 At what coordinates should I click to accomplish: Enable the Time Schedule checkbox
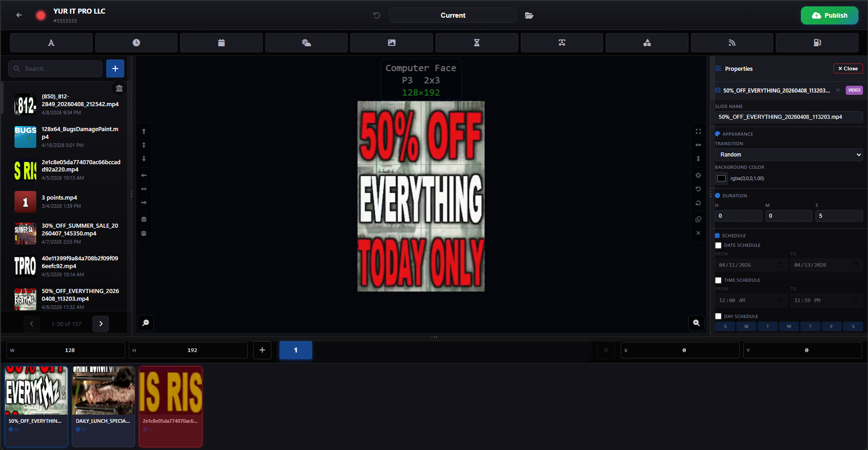(x=718, y=280)
